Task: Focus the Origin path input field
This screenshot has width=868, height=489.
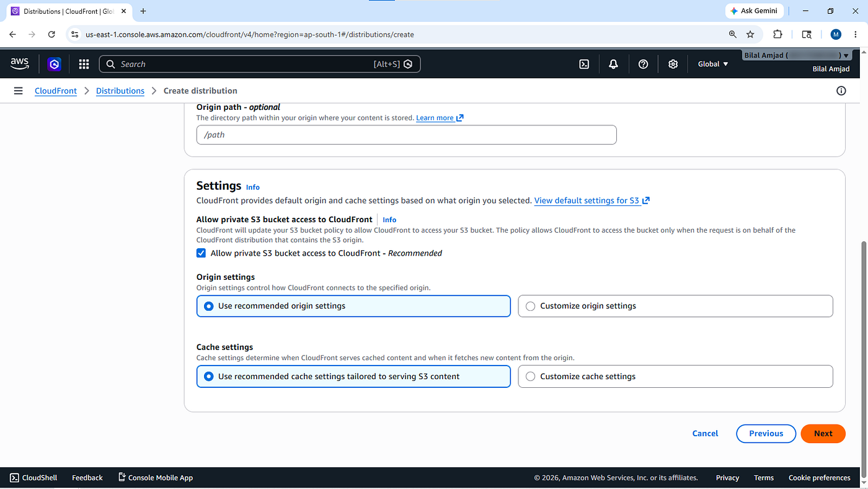Action: 406,135
